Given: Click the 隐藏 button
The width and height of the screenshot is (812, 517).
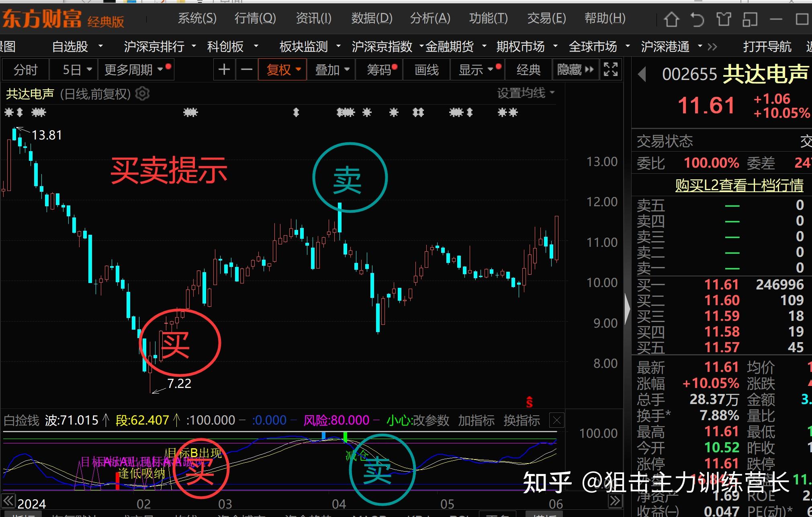Looking at the screenshot, I should (575, 70).
